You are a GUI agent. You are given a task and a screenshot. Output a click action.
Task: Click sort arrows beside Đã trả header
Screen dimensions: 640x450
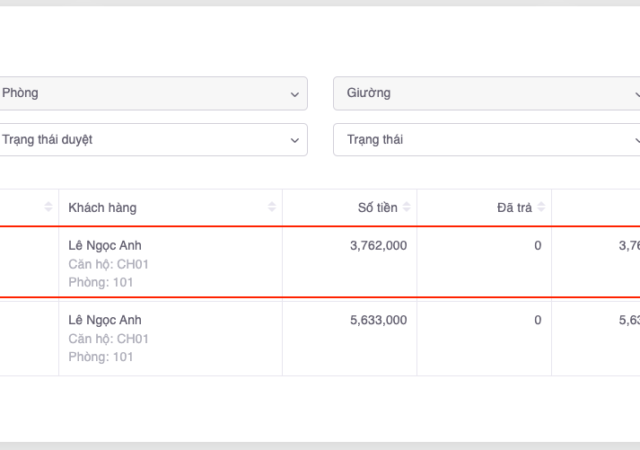tap(541, 207)
